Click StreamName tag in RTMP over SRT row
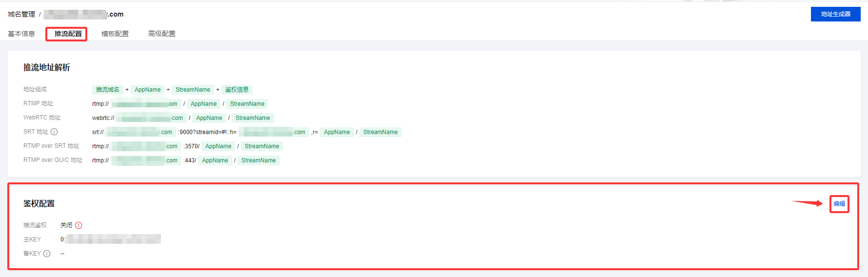This screenshot has width=868, height=277. click(x=262, y=146)
